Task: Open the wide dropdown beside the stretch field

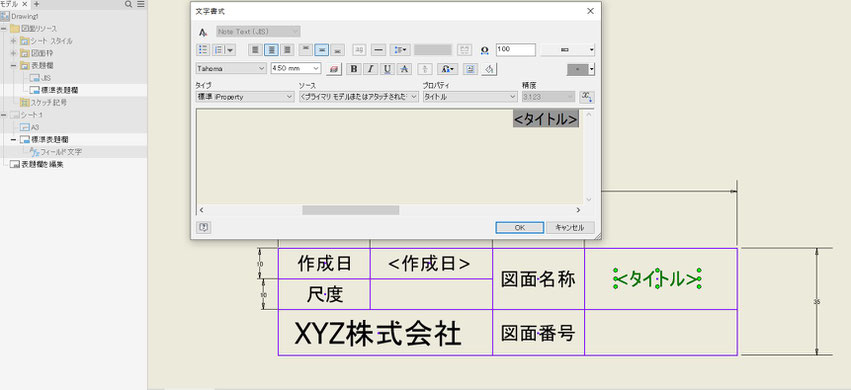Action: pyautogui.click(x=568, y=50)
